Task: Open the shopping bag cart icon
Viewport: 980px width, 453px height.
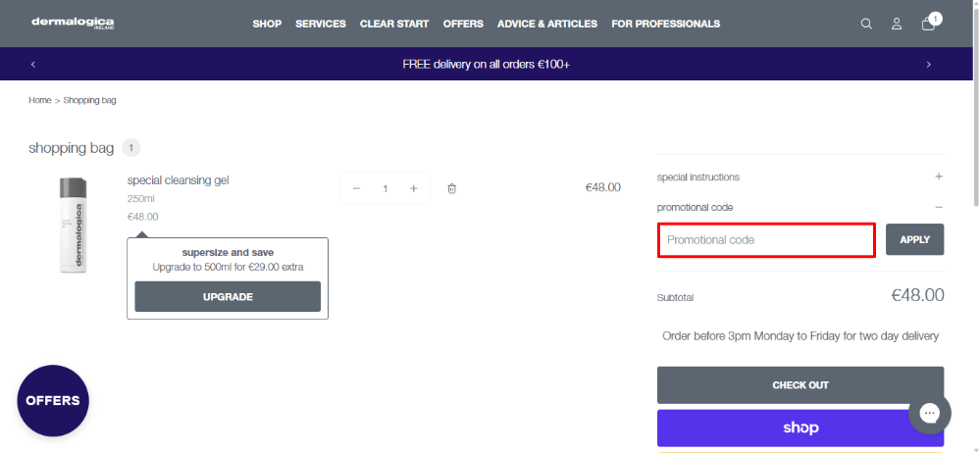Action: (928, 25)
